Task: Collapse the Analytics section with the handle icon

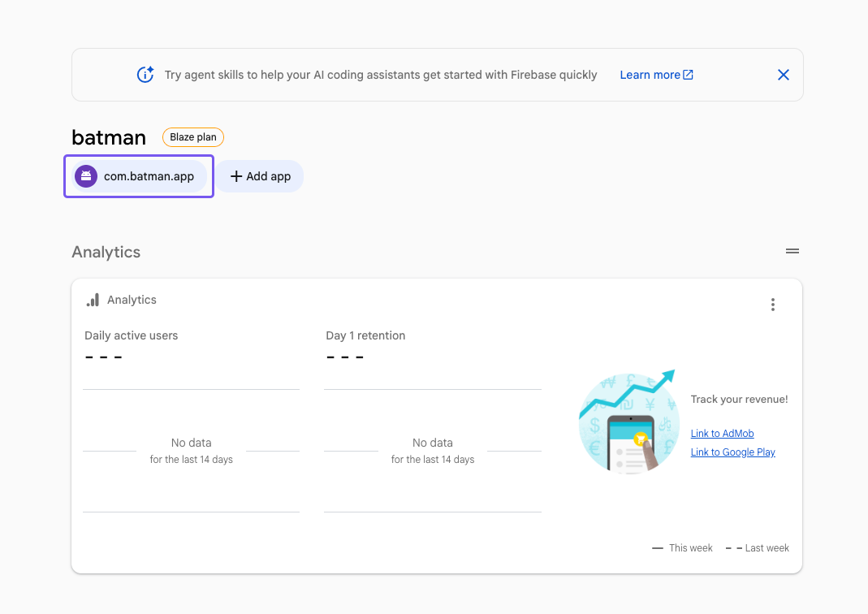Action: tap(792, 251)
